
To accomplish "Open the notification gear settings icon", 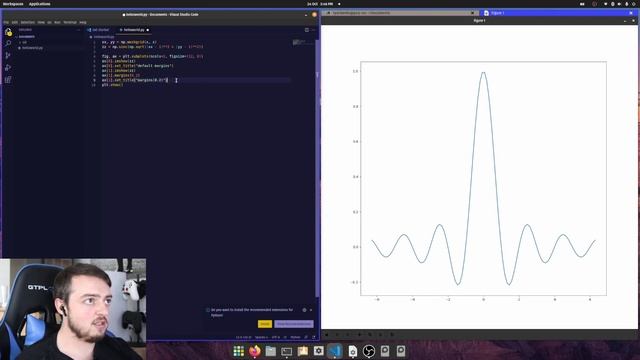I will (x=304, y=310).
